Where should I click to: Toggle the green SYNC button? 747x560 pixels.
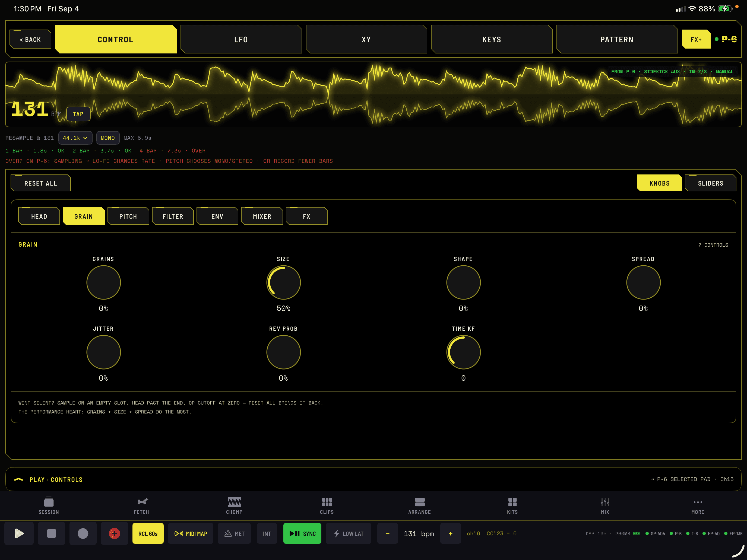[302, 534]
